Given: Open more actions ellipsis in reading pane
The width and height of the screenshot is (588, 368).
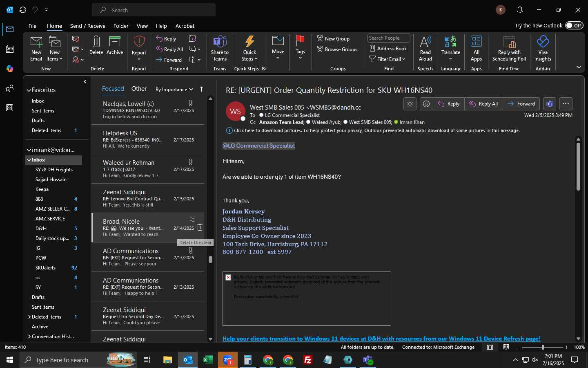Looking at the screenshot, I should (566, 104).
